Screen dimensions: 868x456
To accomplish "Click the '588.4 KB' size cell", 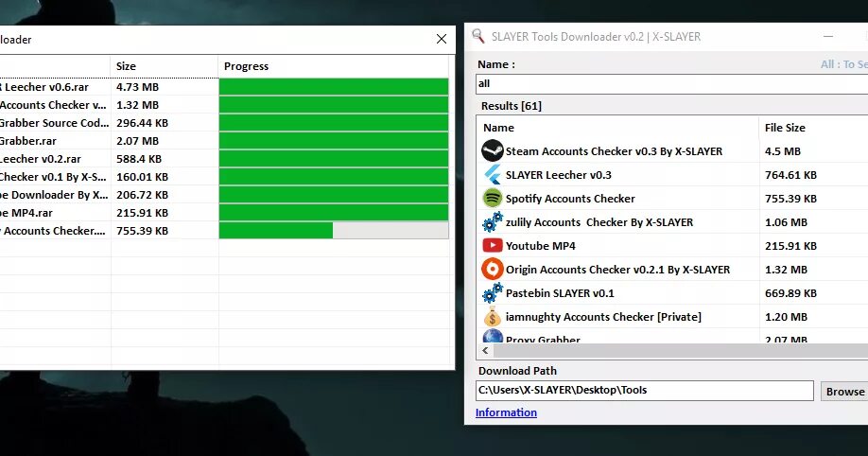I will [x=139, y=159].
